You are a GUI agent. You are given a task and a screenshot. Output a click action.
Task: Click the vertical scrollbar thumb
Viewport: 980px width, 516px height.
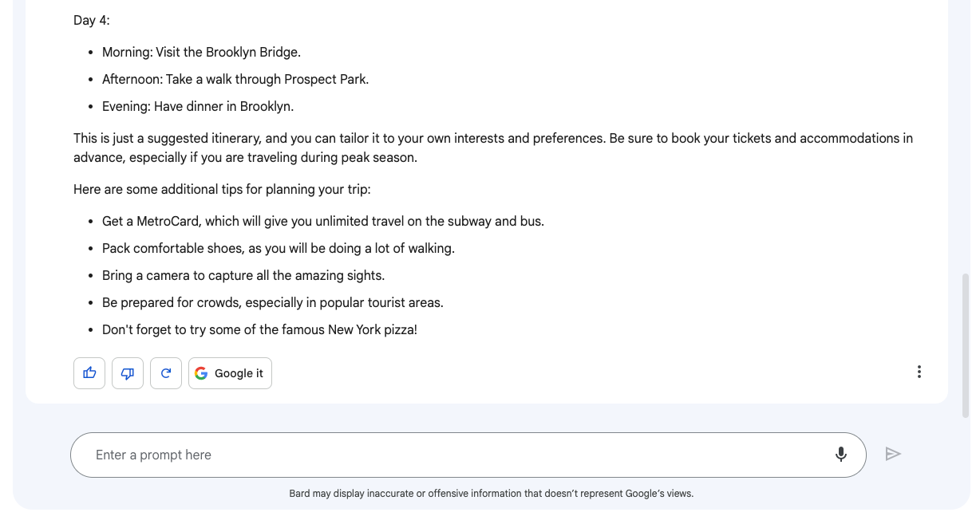966,345
